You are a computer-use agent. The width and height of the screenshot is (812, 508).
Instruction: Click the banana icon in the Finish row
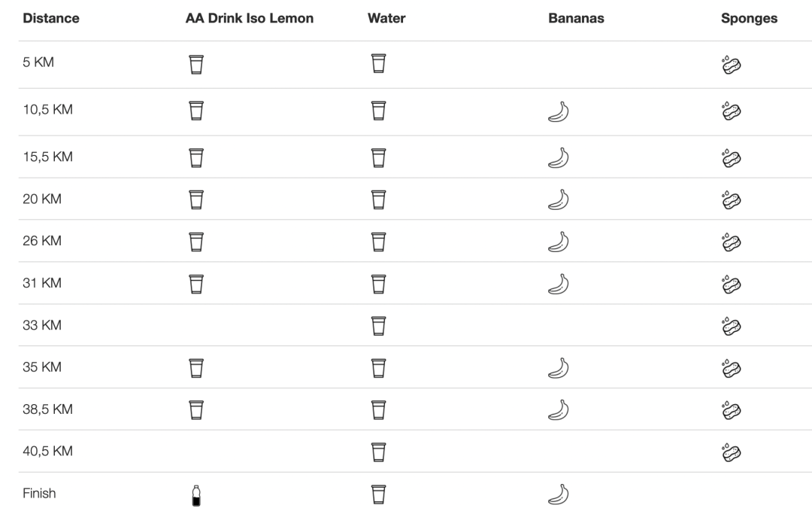click(558, 494)
